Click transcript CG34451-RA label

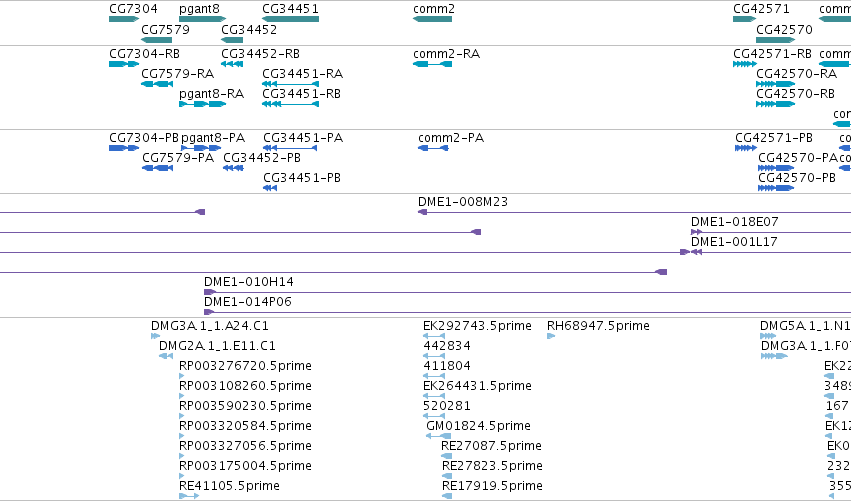(302, 73)
